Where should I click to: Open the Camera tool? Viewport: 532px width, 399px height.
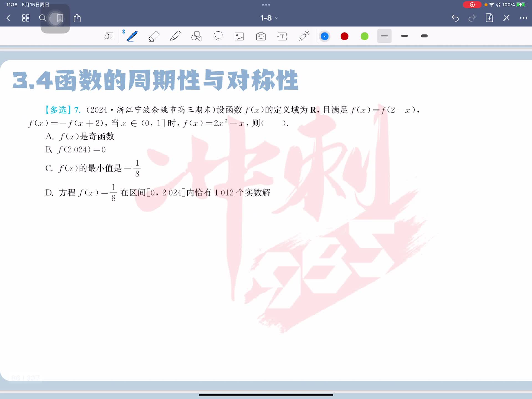pos(261,36)
